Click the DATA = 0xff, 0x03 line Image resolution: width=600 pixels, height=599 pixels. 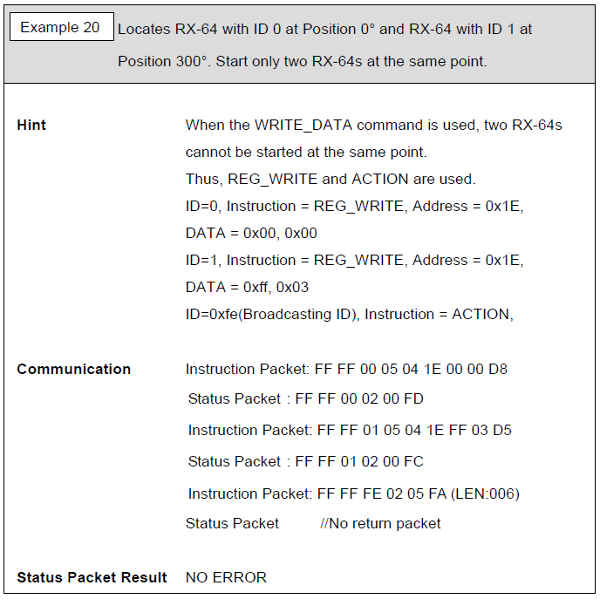click(x=247, y=287)
